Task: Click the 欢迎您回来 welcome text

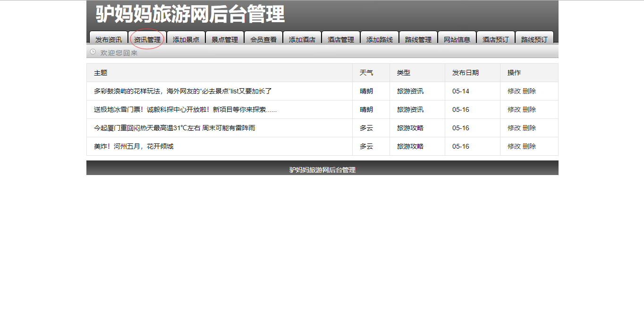Action: tap(119, 53)
